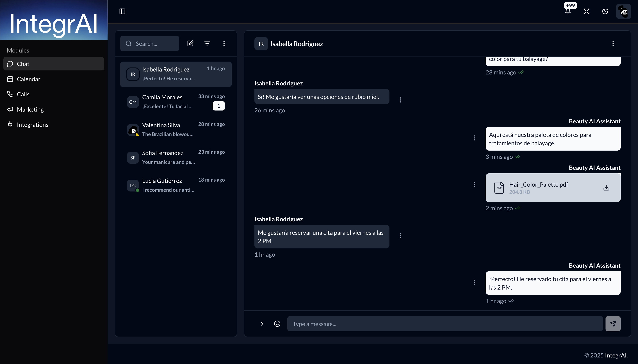Open the chat list filter
638x364 pixels.
pyautogui.click(x=207, y=43)
